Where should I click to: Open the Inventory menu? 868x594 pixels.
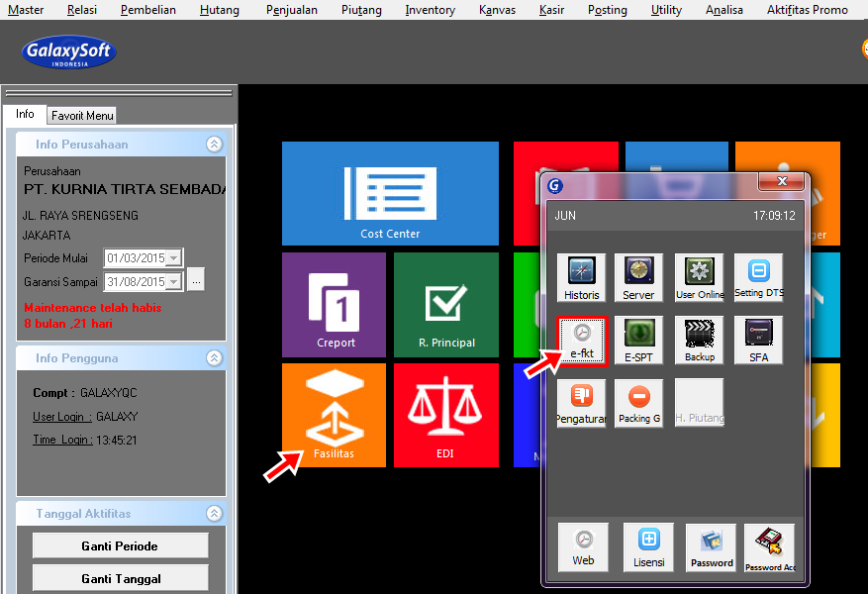point(431,10)
